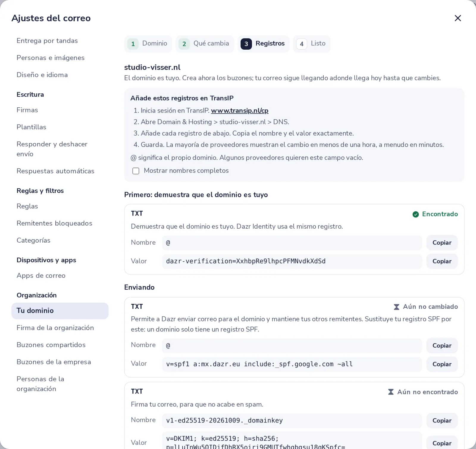Open Personas e imágenes settings
The image size is (476, 449).
click(x=60, y=58)
